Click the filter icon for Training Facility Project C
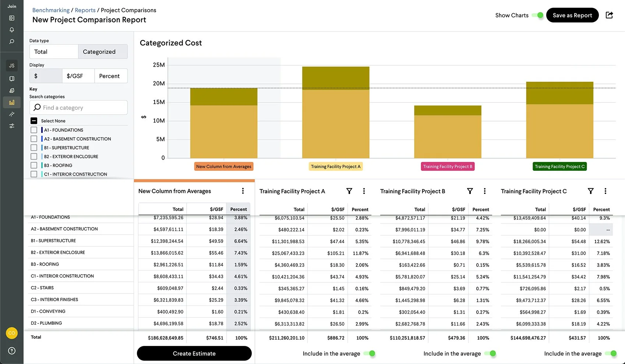The width and height of the screenshot is (625, 364). [x=591, y=191]
